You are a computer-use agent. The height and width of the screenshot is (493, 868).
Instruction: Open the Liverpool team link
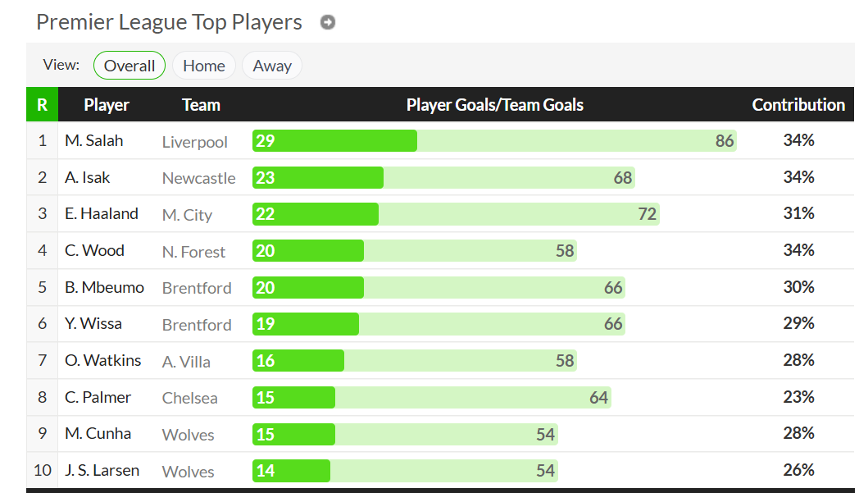(x=194, y=142)
